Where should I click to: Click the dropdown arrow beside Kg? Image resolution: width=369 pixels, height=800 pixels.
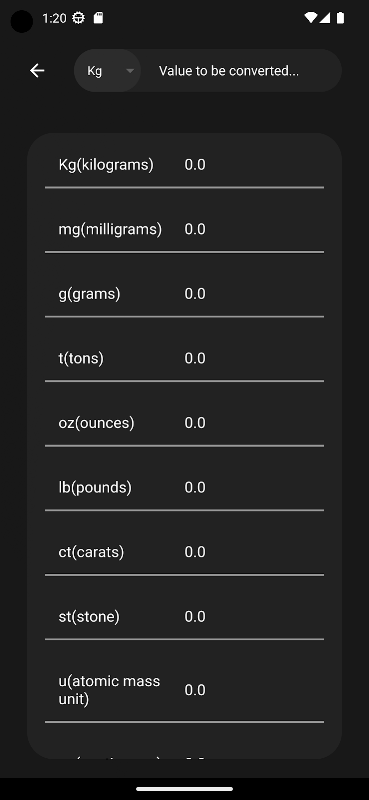130,71
